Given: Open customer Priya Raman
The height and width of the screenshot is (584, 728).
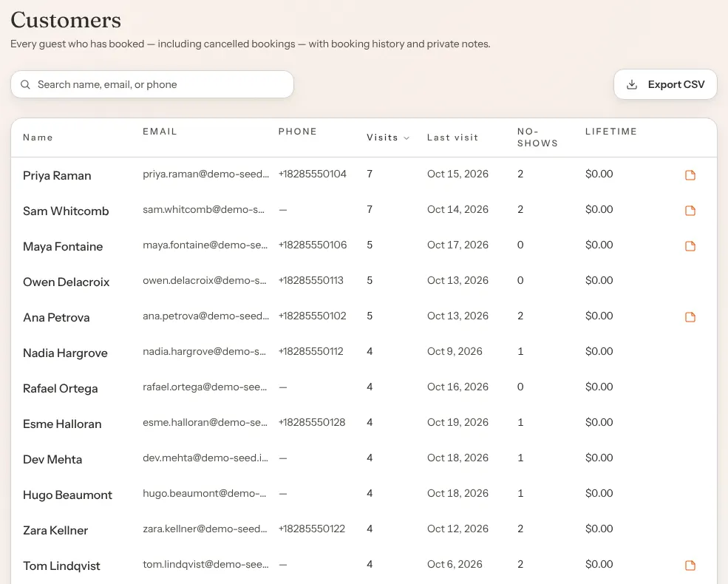Looking at the screenshot, I should (x=57, y=175).
